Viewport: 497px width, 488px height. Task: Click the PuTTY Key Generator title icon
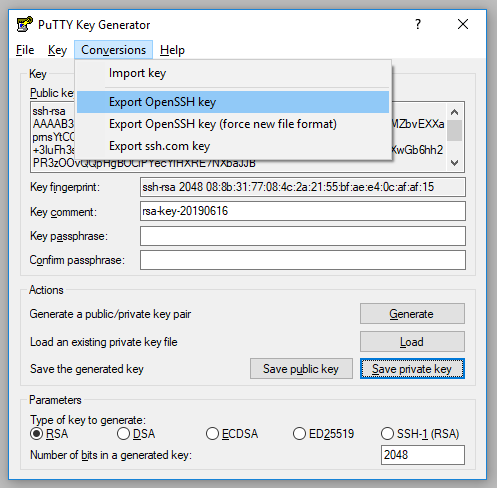(x=25, y=24)
